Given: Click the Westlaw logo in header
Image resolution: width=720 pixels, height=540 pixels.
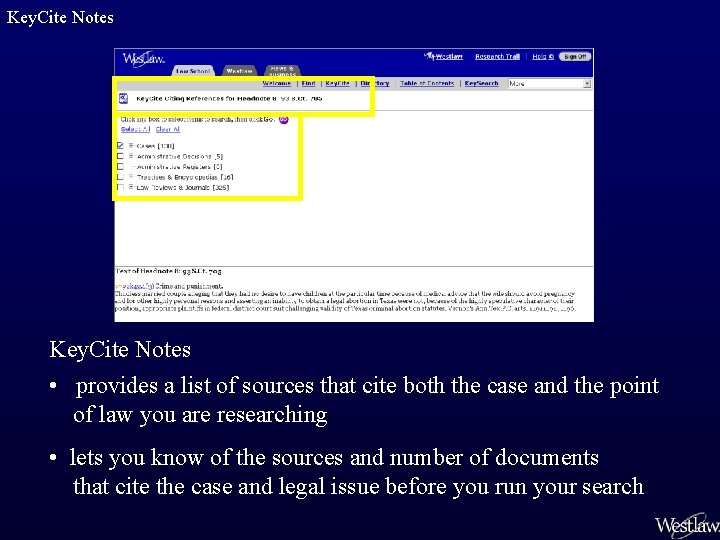Looking at the screenshot, I should point(143,59).
